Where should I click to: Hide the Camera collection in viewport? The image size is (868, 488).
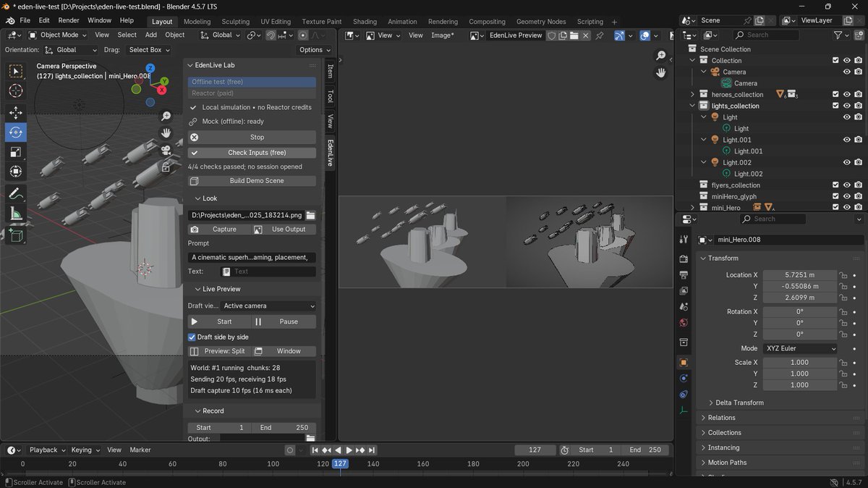click(846, 72)
